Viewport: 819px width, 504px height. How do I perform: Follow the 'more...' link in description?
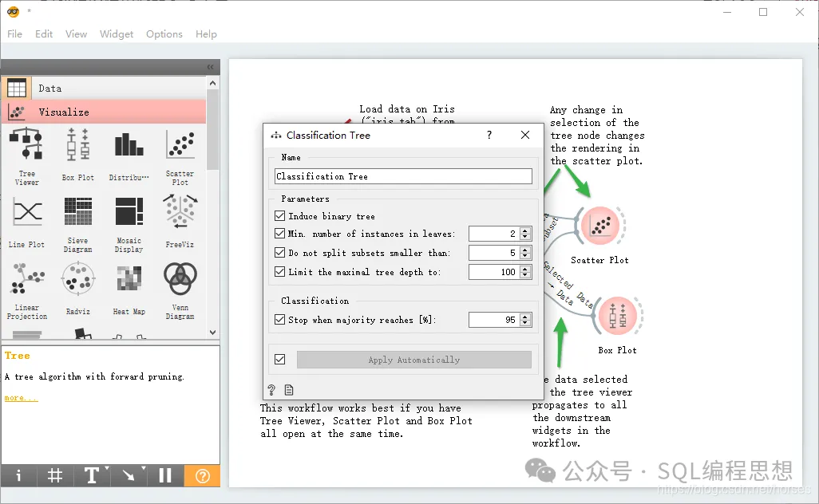21,398
